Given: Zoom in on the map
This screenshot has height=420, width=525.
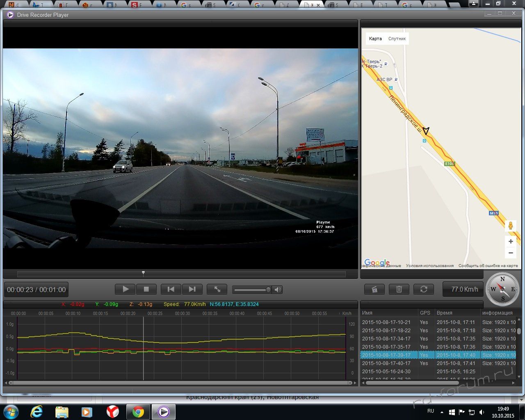Looking at the screenshot, I should point(511,241).
